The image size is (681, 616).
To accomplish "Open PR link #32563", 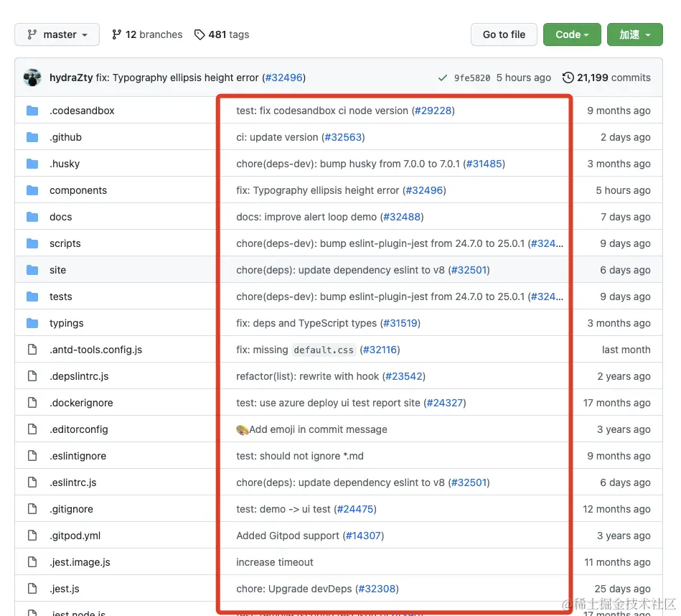I will [x=343, y=137].
